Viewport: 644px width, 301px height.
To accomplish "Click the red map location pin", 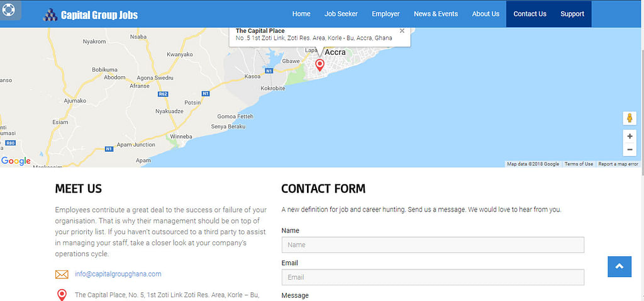I will 319,65.
